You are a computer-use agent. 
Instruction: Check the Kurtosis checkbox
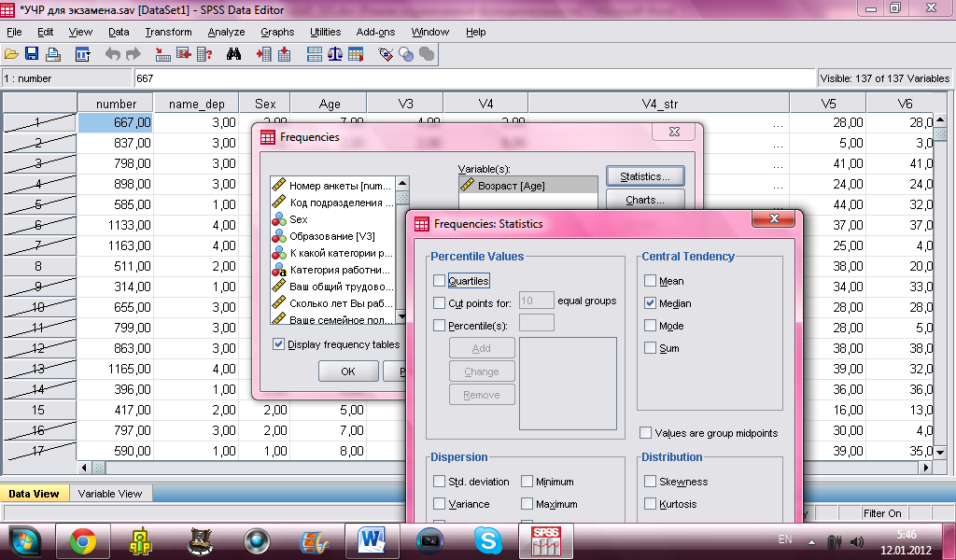pyautogui.click(x=650, y=504)
